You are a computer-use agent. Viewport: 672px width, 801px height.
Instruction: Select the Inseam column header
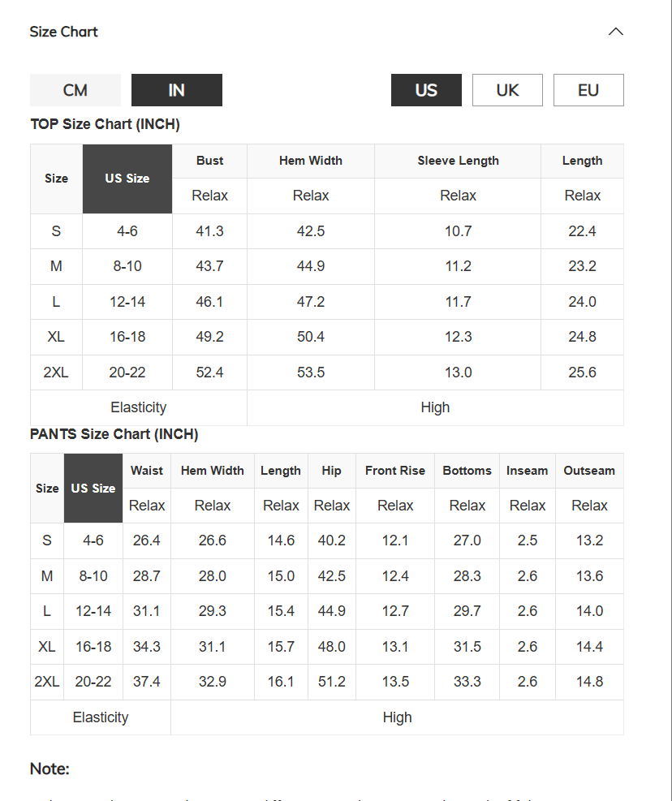click(x=528, y=471)
